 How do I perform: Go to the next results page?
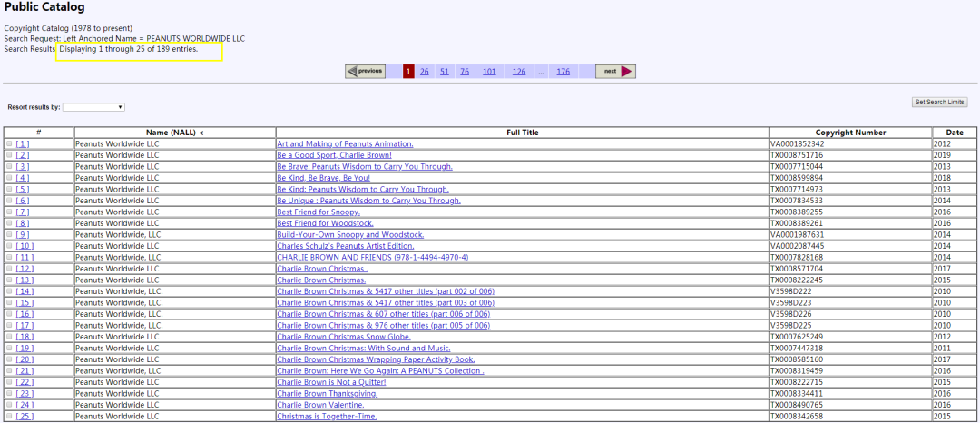point(615,71)
